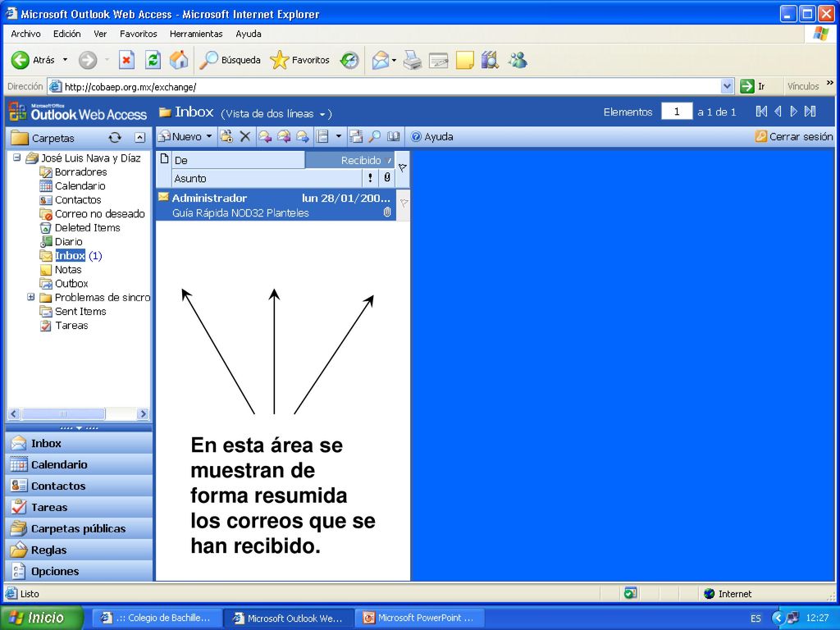840x630 pixels.
Task: Click the Move/Copy to folder icon
Action: (x=226, y=137)
